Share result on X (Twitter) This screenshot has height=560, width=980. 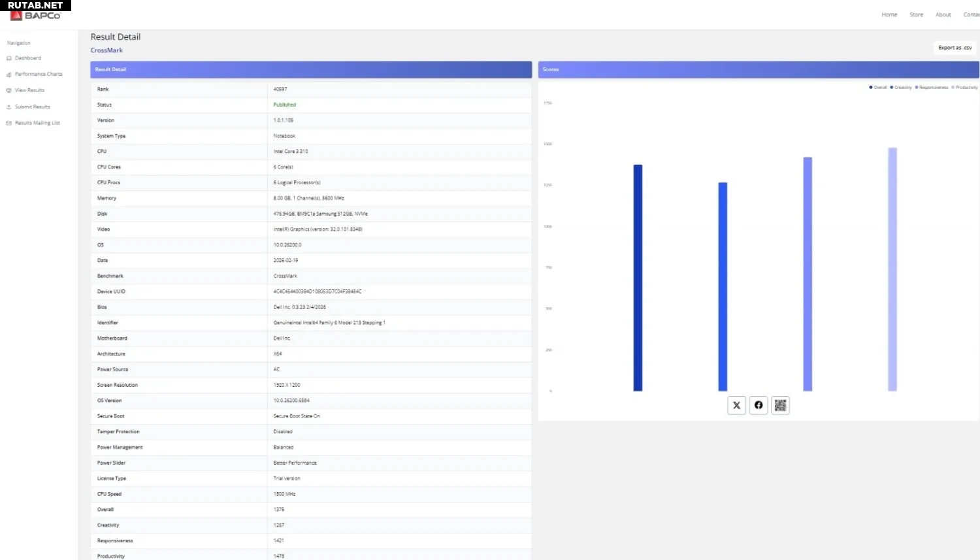(x=736, y=405)
